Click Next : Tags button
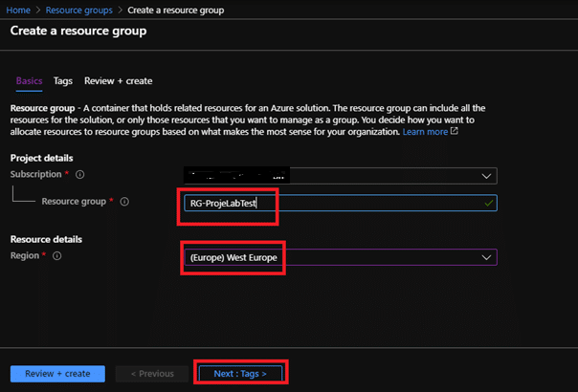The height and width of the screenshot is (392, 578). pyautogui.click(x=240, y=374)
